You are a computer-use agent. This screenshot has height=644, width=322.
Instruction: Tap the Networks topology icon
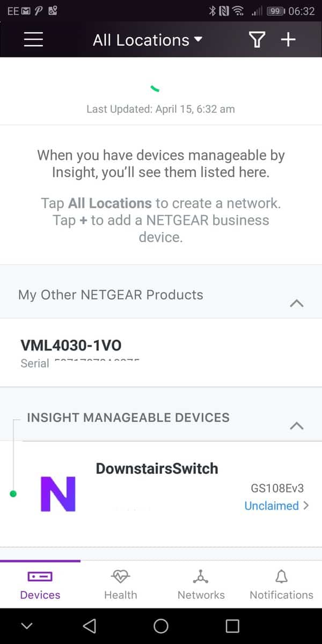201,576
